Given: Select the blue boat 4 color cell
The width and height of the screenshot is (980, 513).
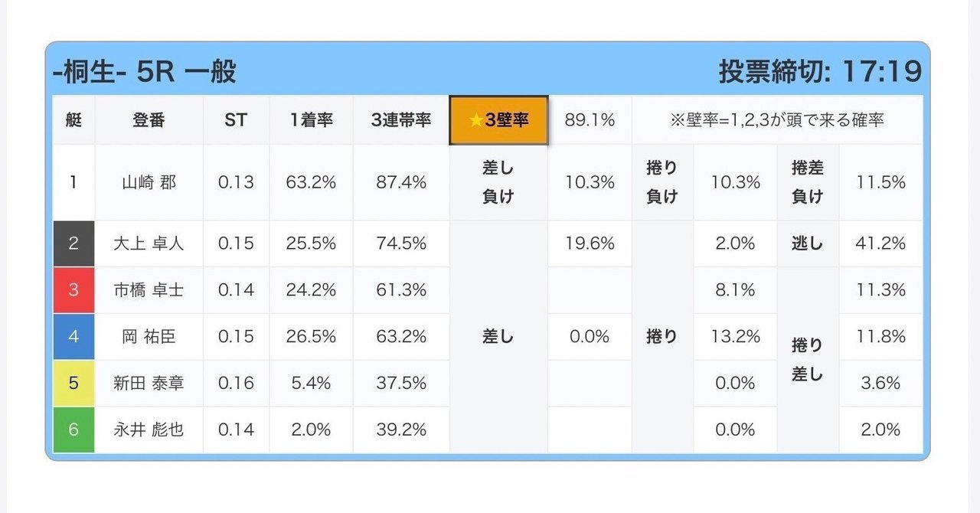Looking at the screenshot, I should pyautogui.click(x=73, y=336).
